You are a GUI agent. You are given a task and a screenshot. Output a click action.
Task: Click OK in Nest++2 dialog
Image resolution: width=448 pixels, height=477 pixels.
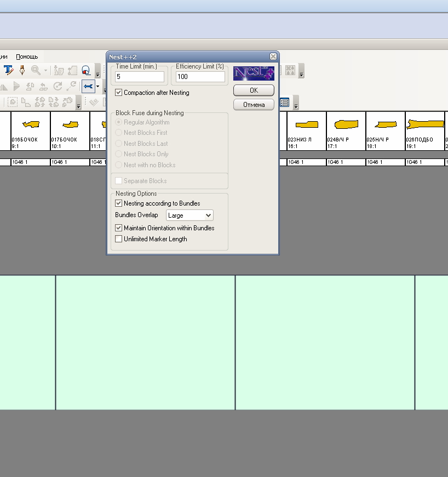[254, 90]
